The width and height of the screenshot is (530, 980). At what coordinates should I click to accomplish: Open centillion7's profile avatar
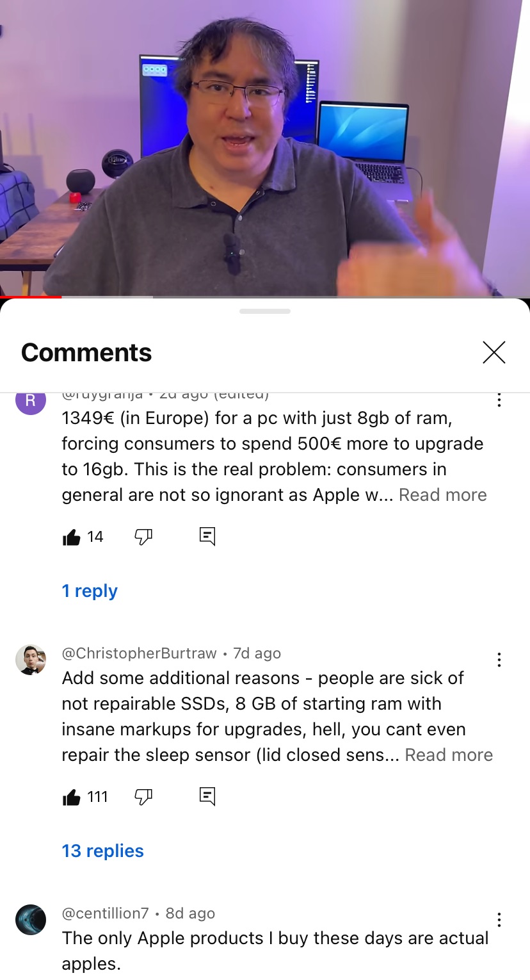point(31,920)
